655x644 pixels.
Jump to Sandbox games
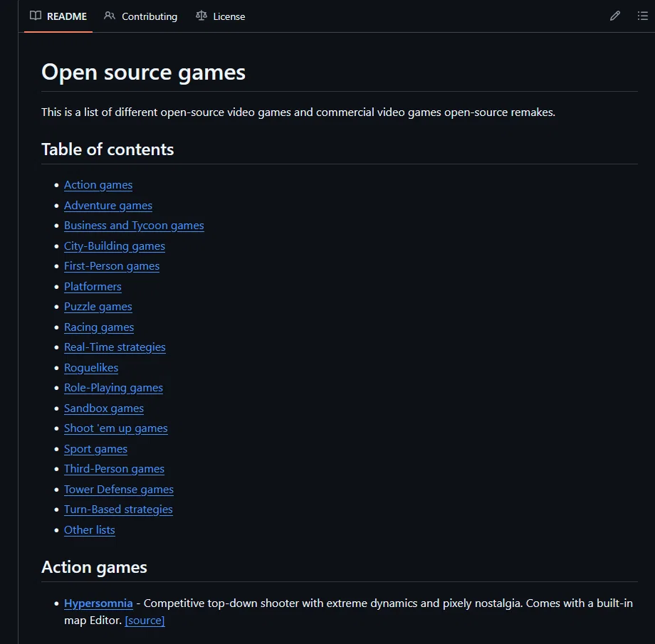pyautogui.click(x=104, y=408)
